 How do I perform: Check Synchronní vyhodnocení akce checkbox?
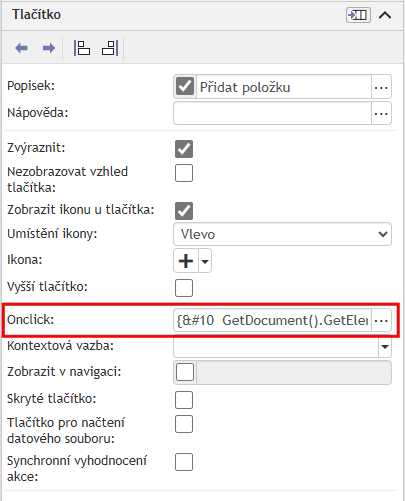(x=184, y=462)
